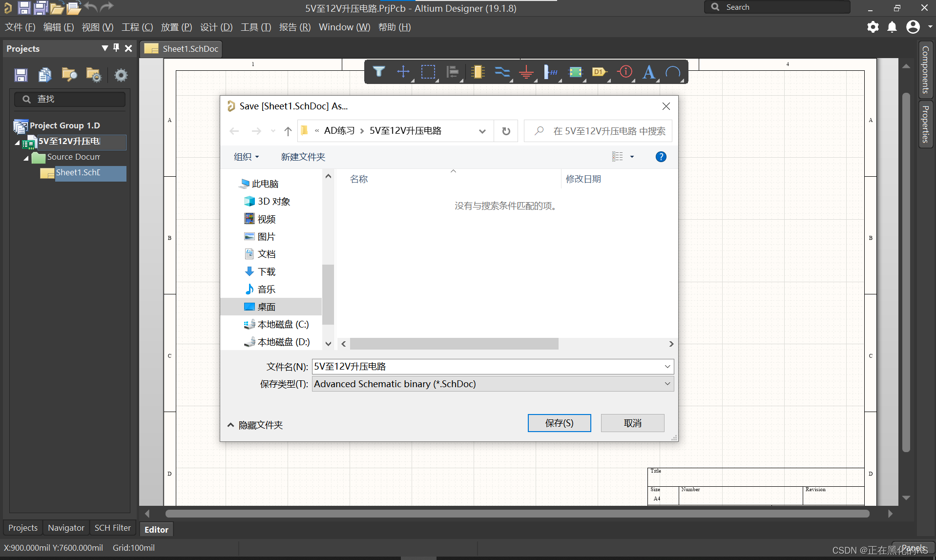This screenshot has width=936, height=560.
Task: Pin the Projects panel
Action: coord(116,48)
